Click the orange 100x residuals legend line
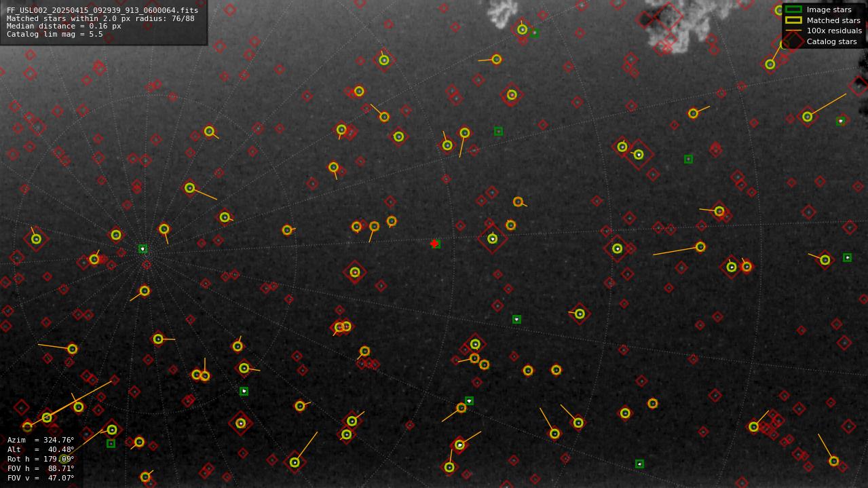Image resolution: width=868 pixels, height=488 pixels. click(x=793, y=31)
